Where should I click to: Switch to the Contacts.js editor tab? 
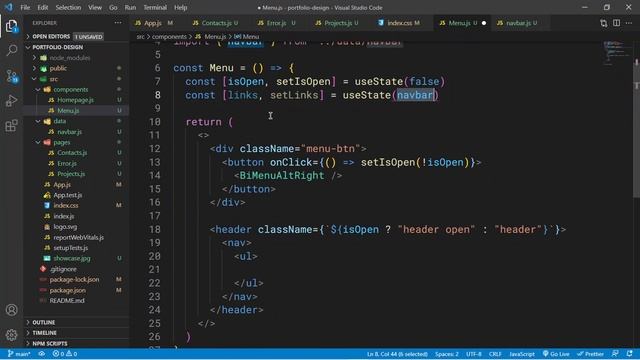coord(216,23)
